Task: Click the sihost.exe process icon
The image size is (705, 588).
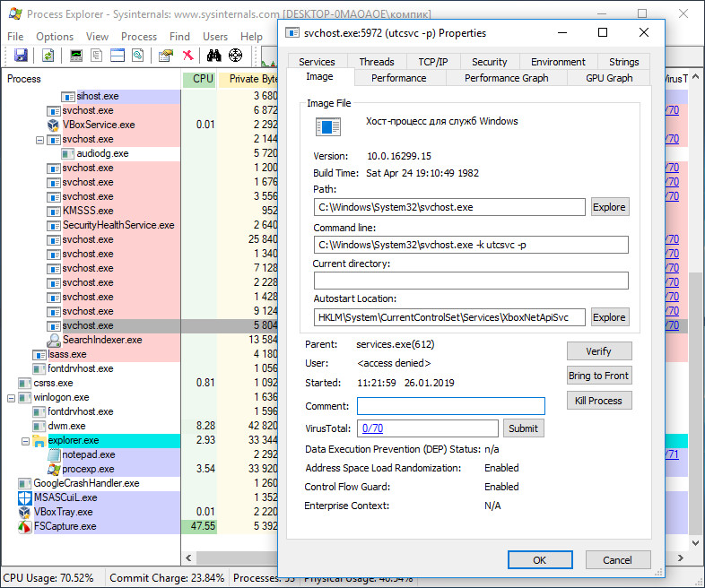Action: [68, 97]
